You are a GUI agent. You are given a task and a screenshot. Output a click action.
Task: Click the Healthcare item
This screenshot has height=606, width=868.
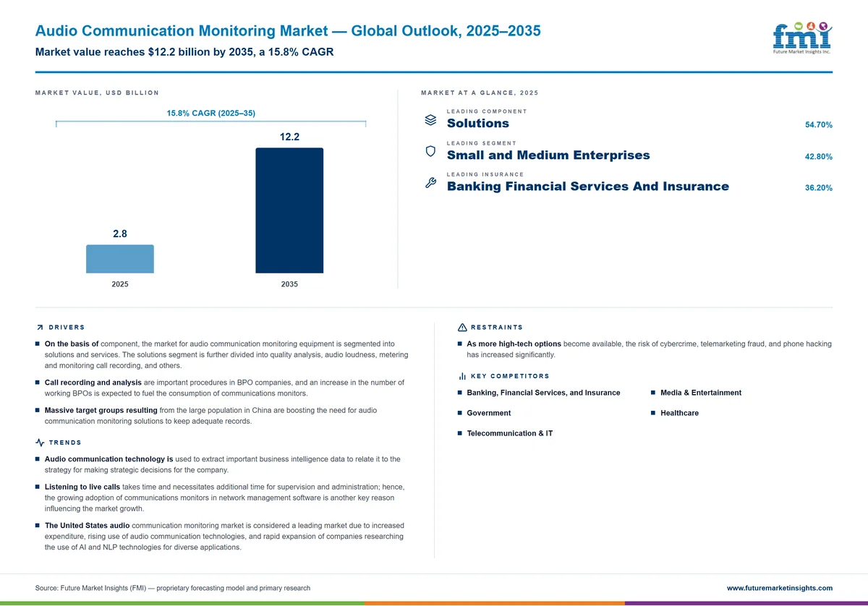tap(679, 413)
